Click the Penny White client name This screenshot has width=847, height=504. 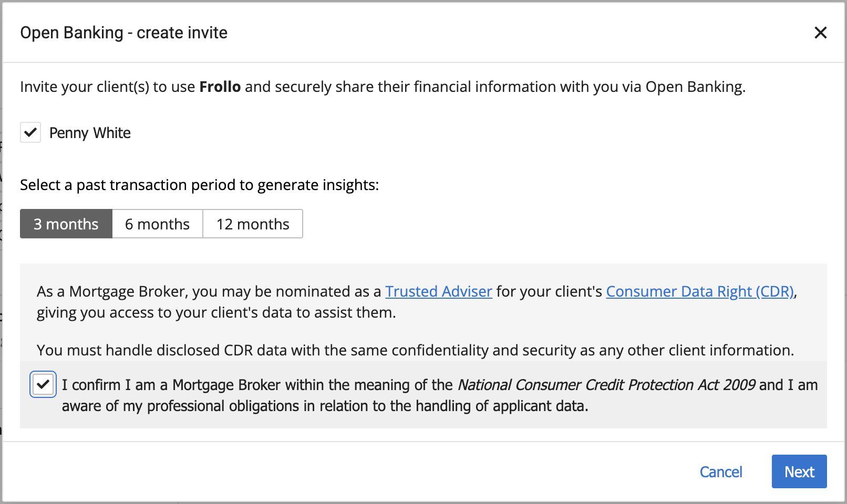(x=90, y=133)
